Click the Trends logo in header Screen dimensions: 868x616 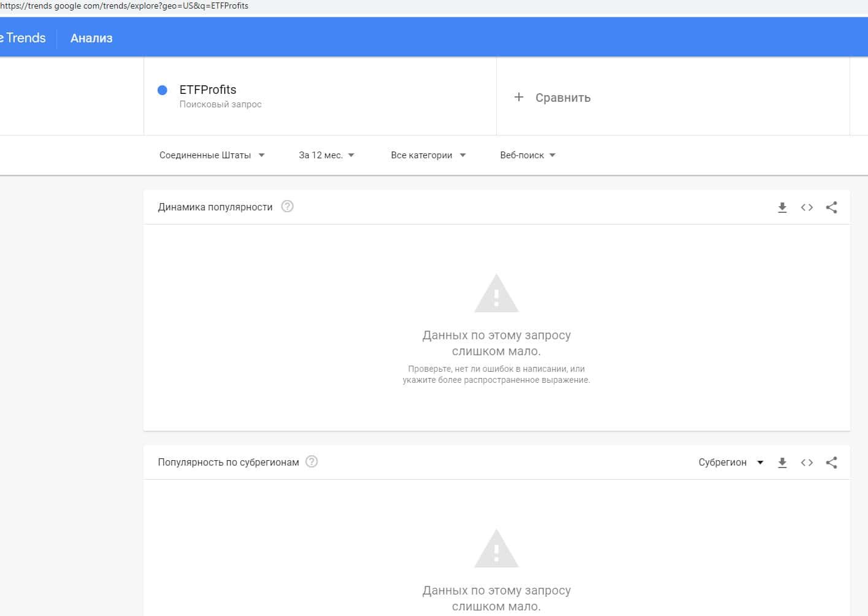(x=23, y=38)
